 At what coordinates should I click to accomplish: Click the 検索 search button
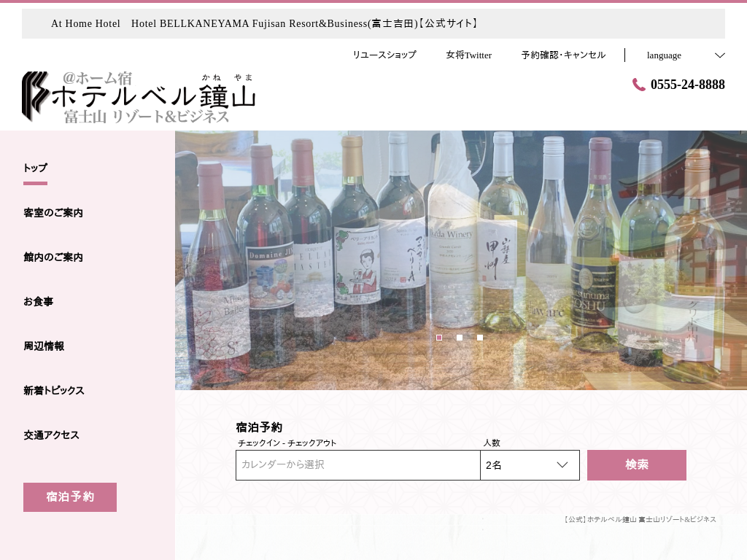(636, 464)
